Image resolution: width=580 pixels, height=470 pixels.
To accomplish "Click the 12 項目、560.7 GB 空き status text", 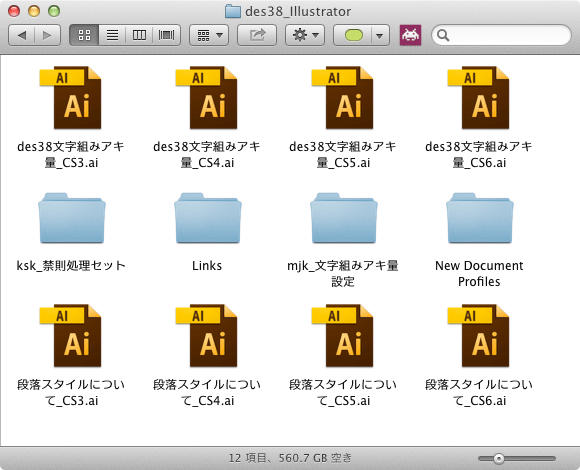I will [290, 458].
